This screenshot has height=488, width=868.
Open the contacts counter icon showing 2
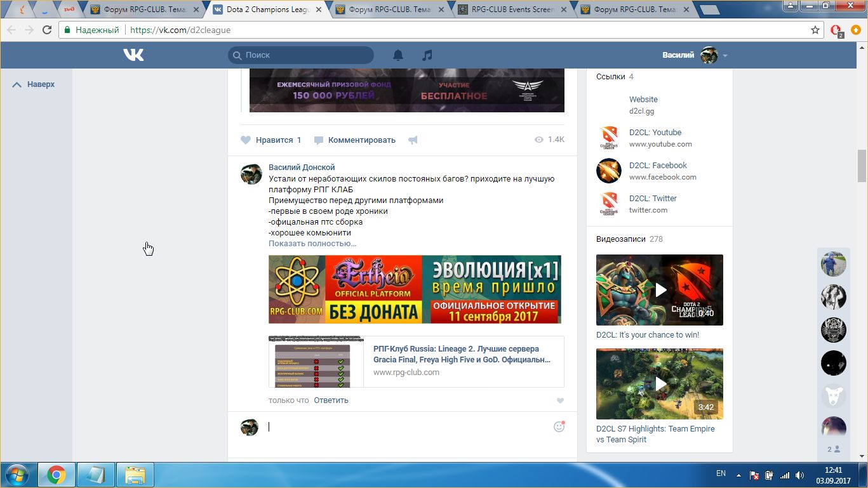coord(834,449)
